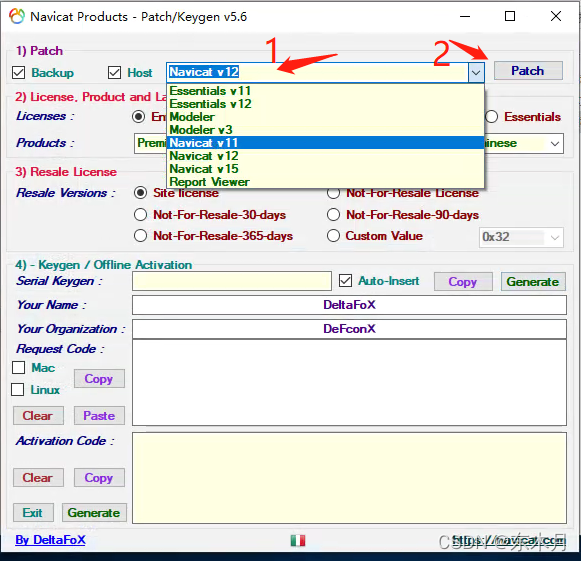Pick Navicat v12 in the dropdown list
581x561 pixels.
326,156
